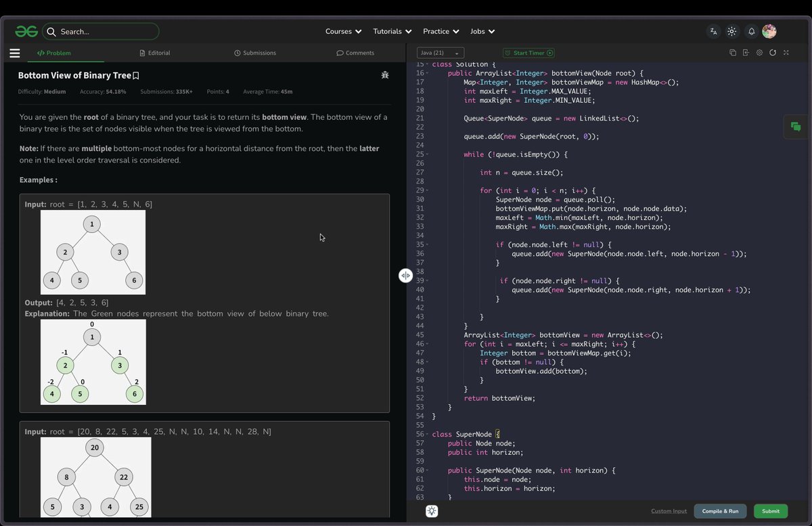This screenshot has height=526, width=812.
Task: Click the Points: 4 label
Action: (218, 91)
